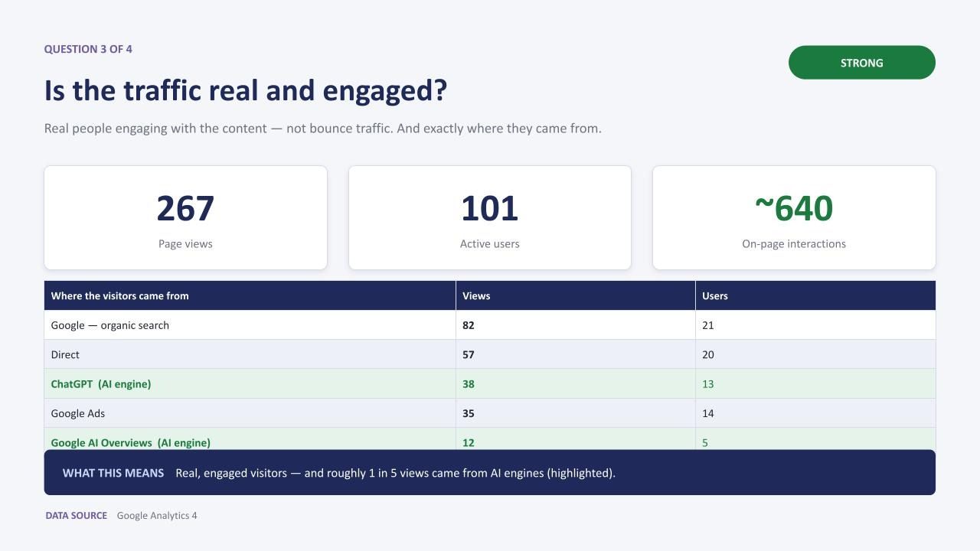The image size is (980, 551).
Task: Select the Google Ads row
Action: point(490,413)
